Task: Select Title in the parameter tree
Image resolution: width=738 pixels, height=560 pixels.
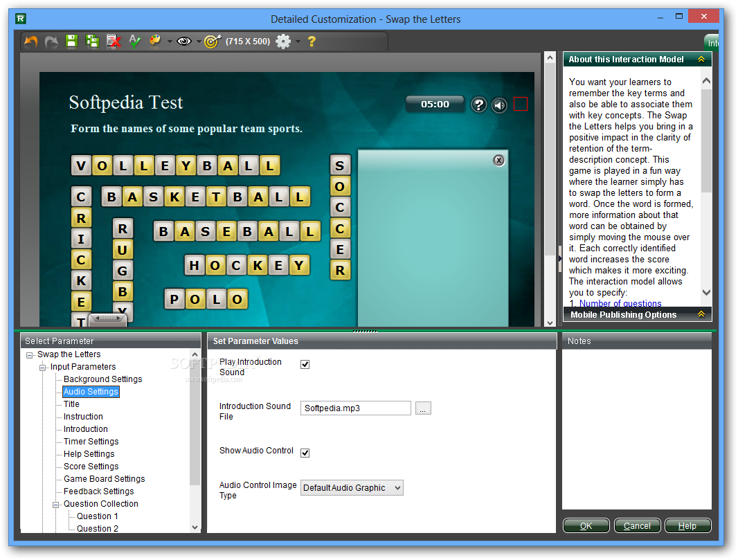Action: (x=71, y=404)
